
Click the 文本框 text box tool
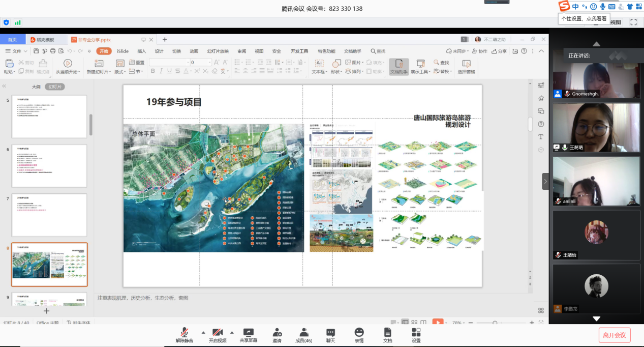tap(319, 64)
